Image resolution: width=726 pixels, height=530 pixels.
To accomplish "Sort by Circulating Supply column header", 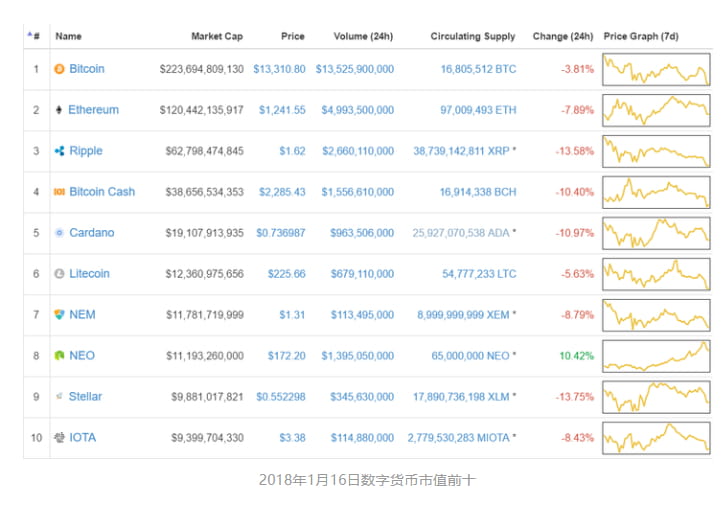I will point(473,36).
